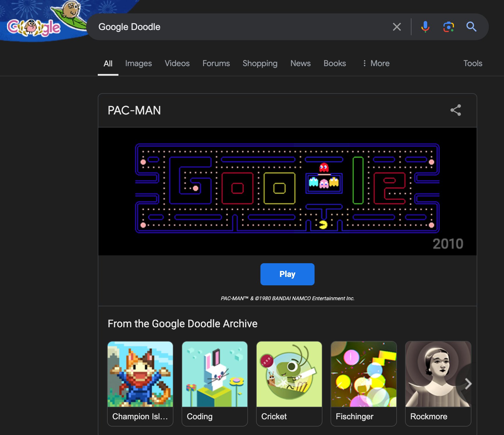This screenshot has height=435, width=504.
Task: Open the Champion Island doodle card
Action: [140, 383]
